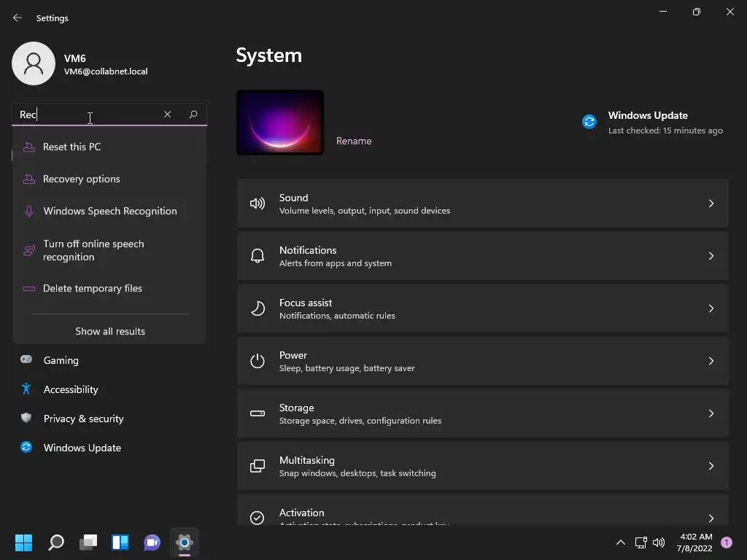Viewport: 747px width, 560px height.
Task: Click the network icon in system tray
Action: 640,542
